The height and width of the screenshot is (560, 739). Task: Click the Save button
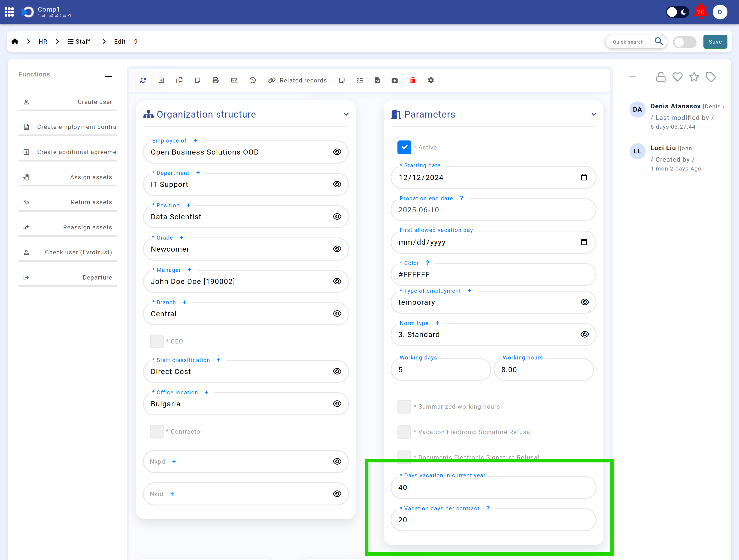[715, 41]
